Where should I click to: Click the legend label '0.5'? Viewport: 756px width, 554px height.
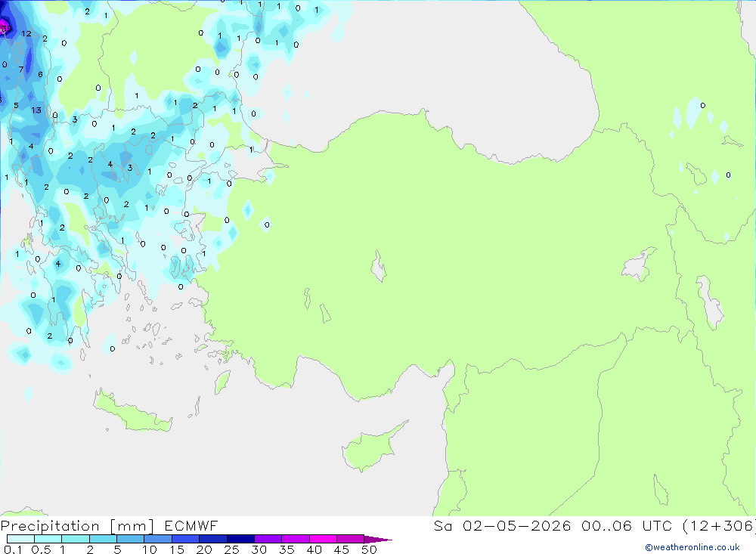41,549
